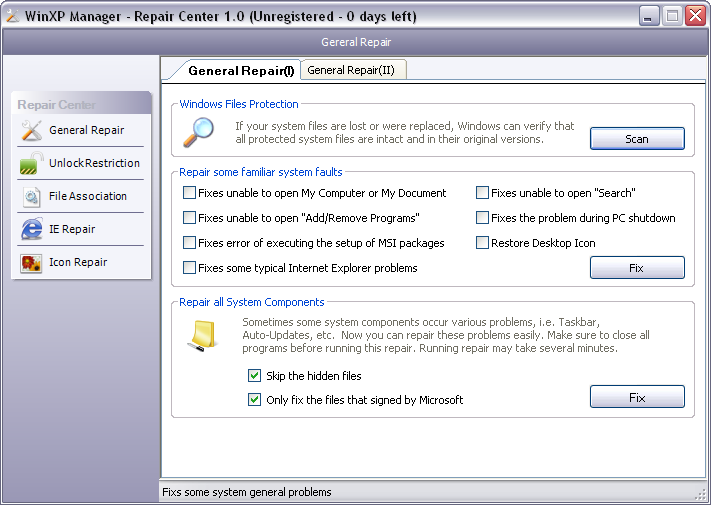Image resolution: width=711 pixels, height=505 pixels.
Task: Open Icon Repair section label
Action: tap(78, 262)
